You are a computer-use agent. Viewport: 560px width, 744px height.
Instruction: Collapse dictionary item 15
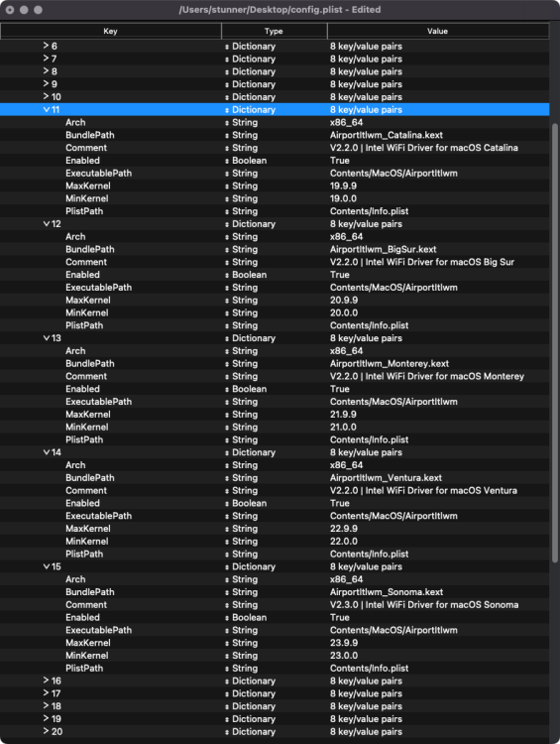[x=46, y=566]
